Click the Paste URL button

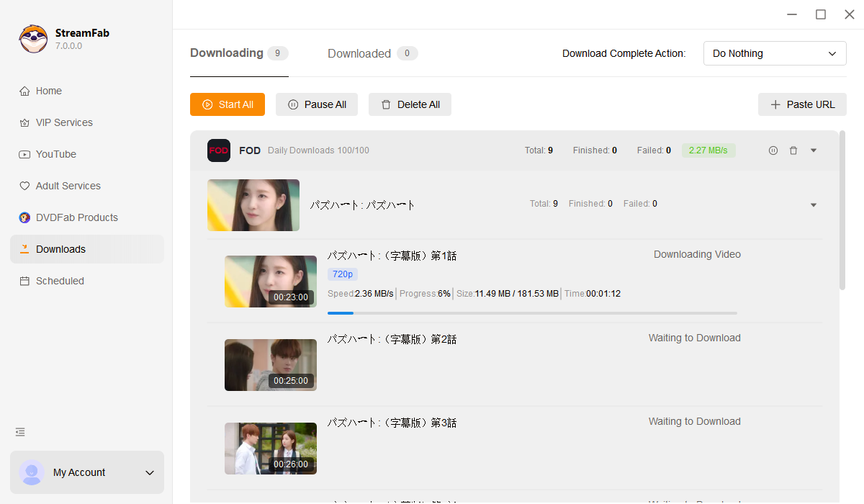[x=802, y=104]
